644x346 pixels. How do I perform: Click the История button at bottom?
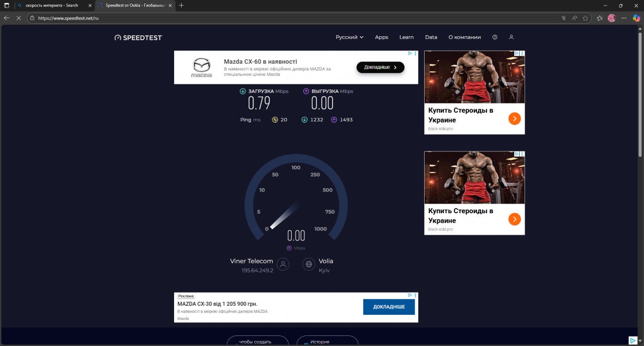(327, 340)
